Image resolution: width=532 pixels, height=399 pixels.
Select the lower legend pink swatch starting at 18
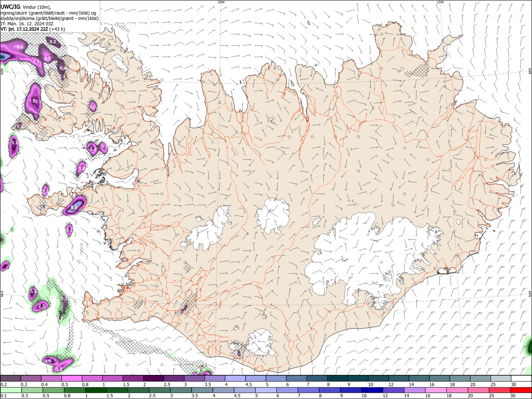457,390
